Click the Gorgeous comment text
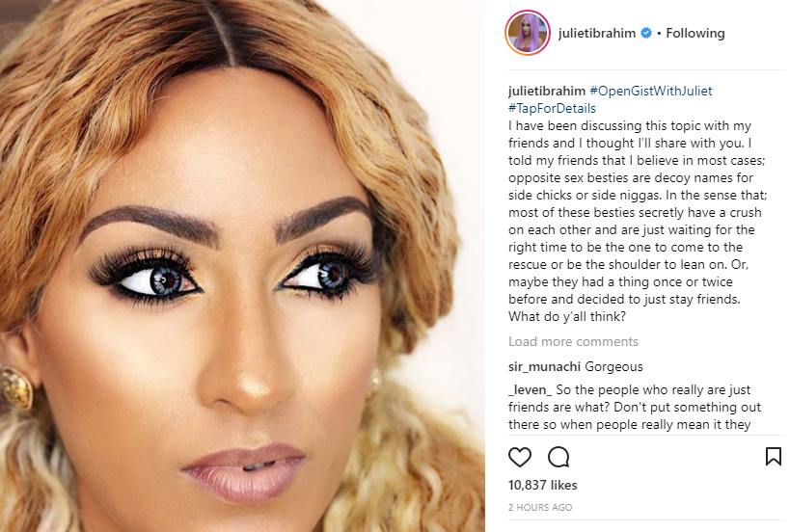790x532 pixels. click(613, 367)
